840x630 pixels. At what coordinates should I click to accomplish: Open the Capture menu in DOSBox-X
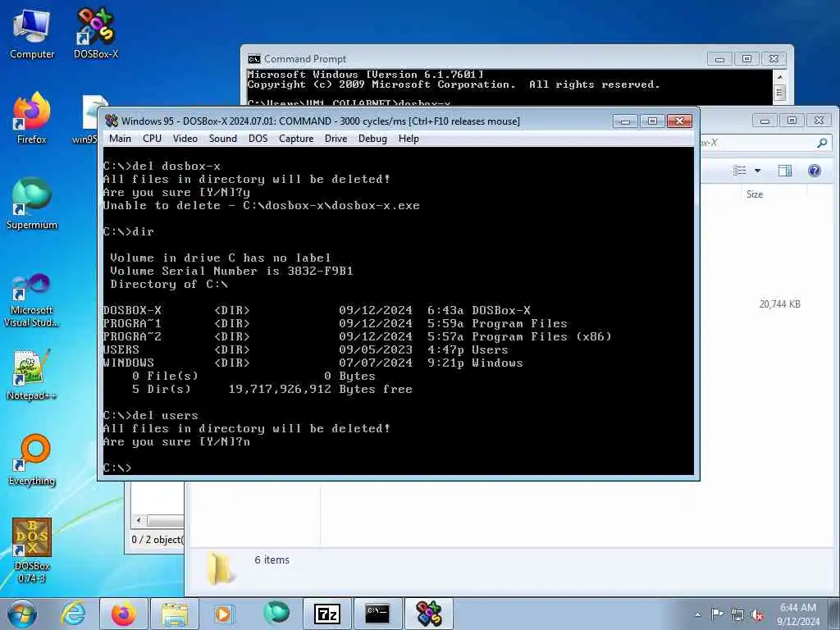(x=296, y=139)
